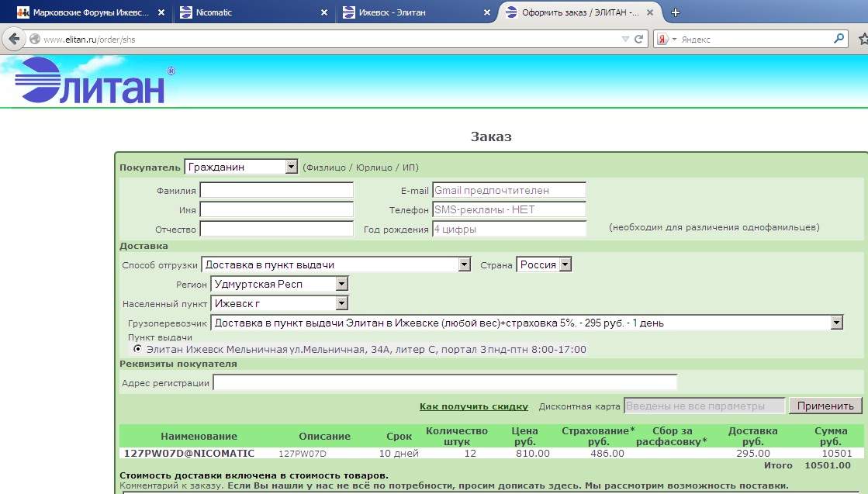Click the Дисконтная карта input field
The image size is (868, 494).
click(x=704, y=406)
